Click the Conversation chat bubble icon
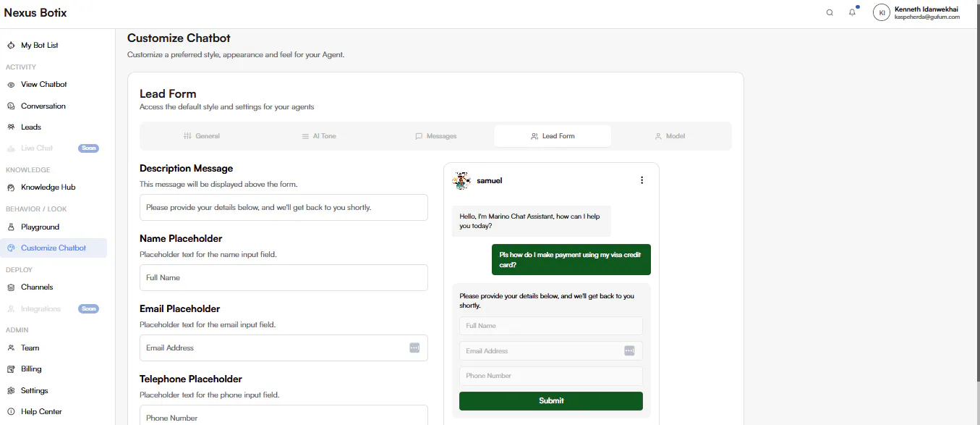Image resolution: width=980 pixels, height=425 pixels. click(x=11, y=106)
